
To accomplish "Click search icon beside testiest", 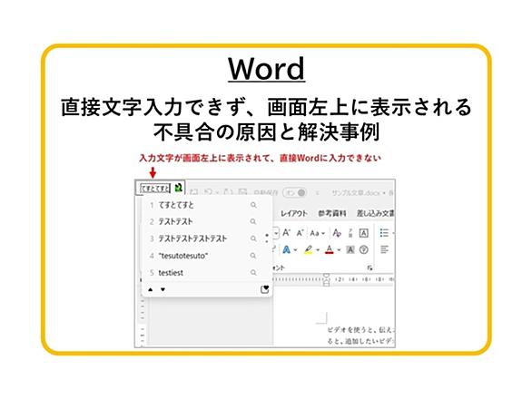I will tap(253, 273).
